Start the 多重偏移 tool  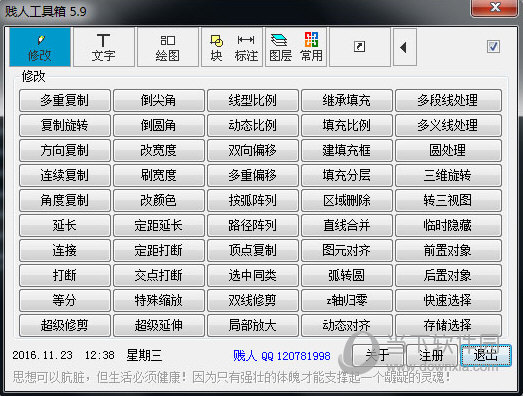pos(253,175)
